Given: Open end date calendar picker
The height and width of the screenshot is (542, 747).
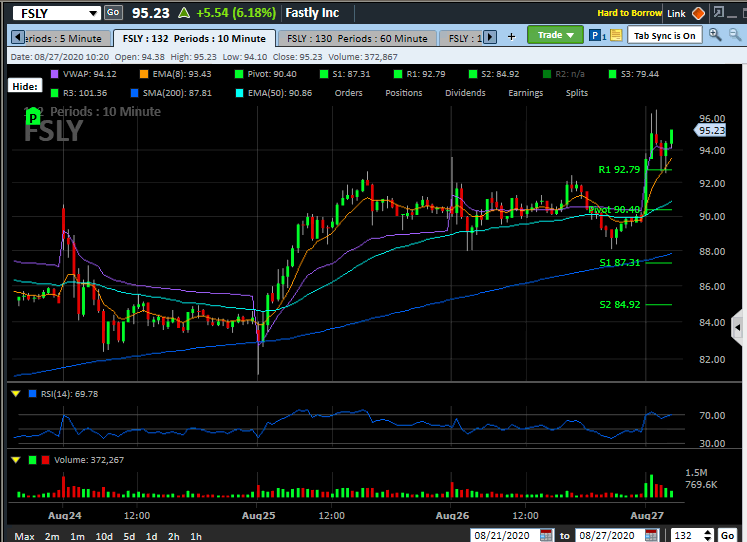Looking at the screenshot, I should point(651,535).
